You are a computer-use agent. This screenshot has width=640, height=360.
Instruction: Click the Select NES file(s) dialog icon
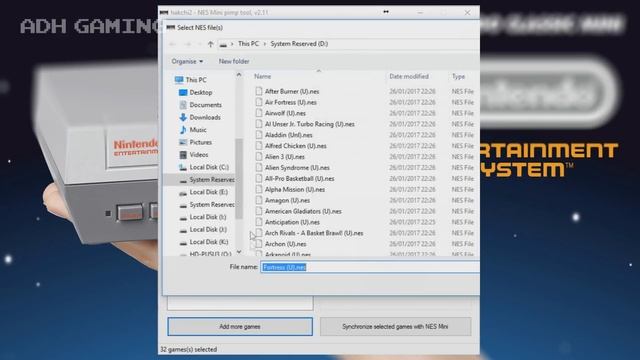(x=171, y=28)
